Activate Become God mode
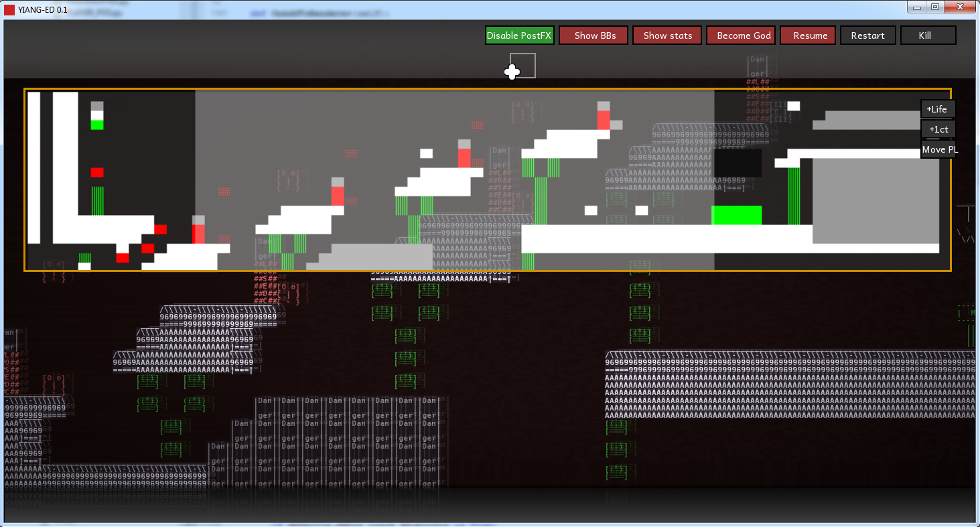 (x=744, y=35)
